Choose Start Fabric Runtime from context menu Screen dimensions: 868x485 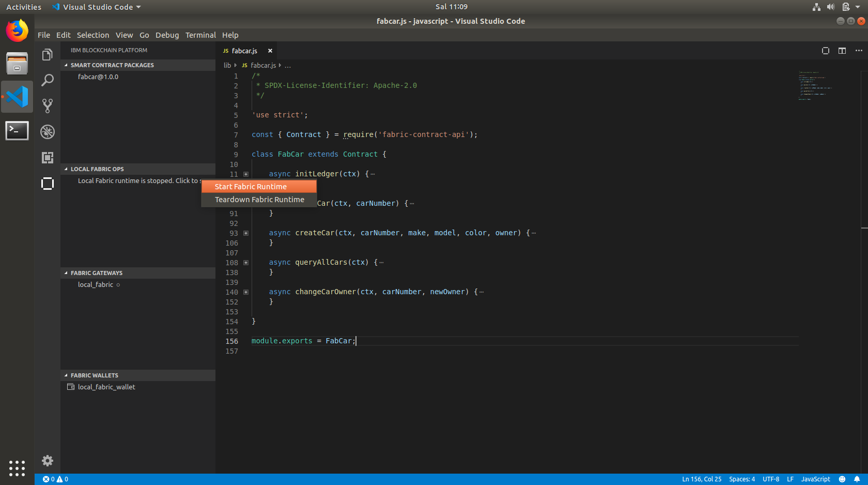[x=259, y=187]
